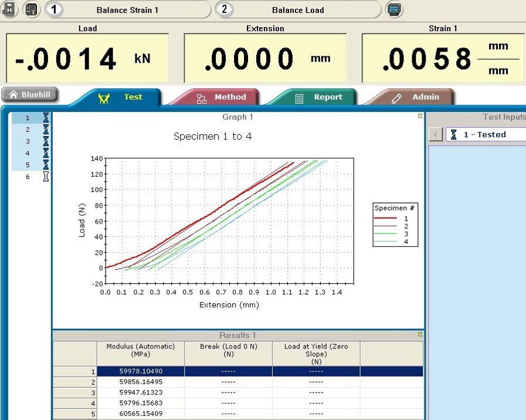The image size is (526, 420).
Task: Click the frame/machine icon at top-left
Action: 11,9
